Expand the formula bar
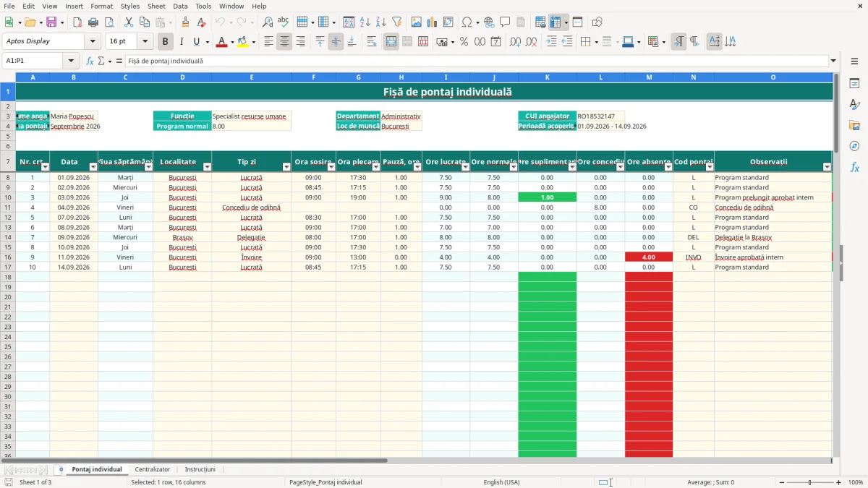 pyautogui.click(x=833, y=61)
